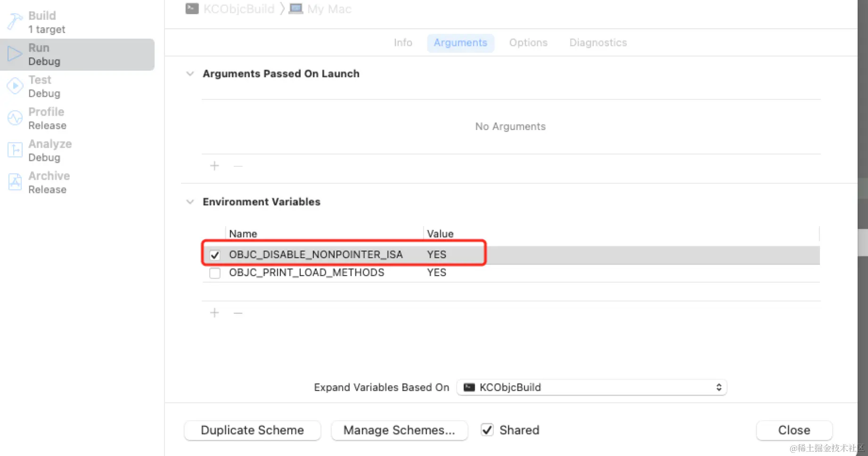868x456 pixels.
Task: Click the Name column header
Action: point(243,234)
